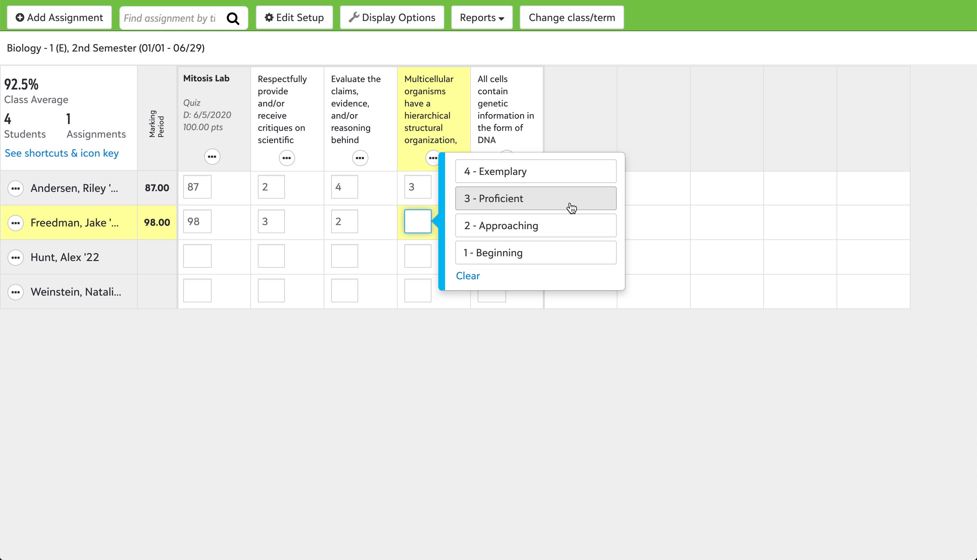
Task: Open "See shortcuts & icon key"
Action: pos(61,153)
